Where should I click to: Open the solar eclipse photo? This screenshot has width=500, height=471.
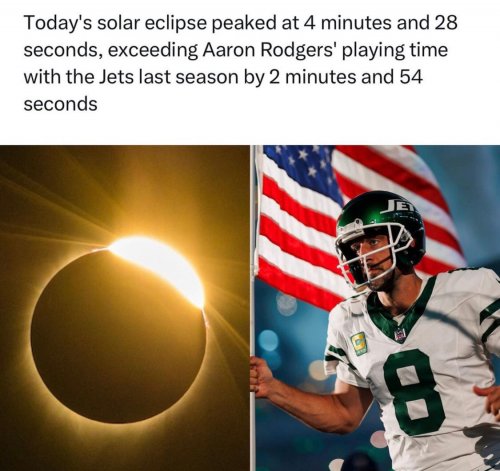pos(124,308)
